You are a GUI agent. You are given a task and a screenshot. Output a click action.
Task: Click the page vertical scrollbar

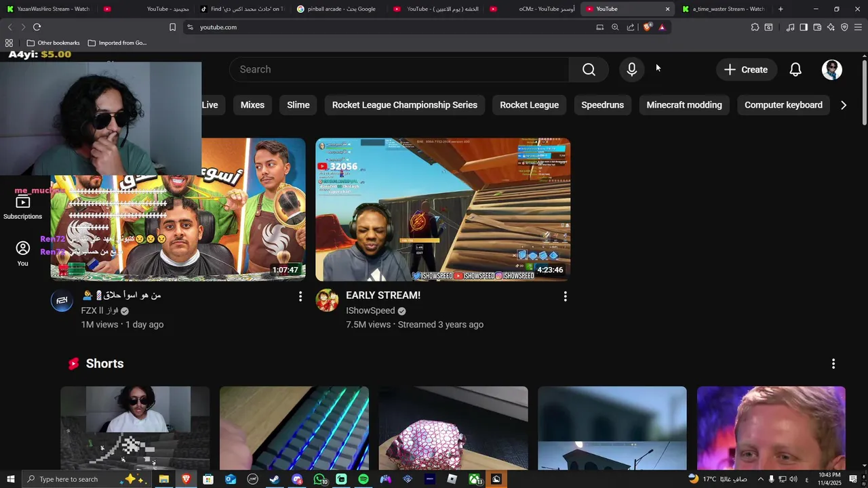864,91
